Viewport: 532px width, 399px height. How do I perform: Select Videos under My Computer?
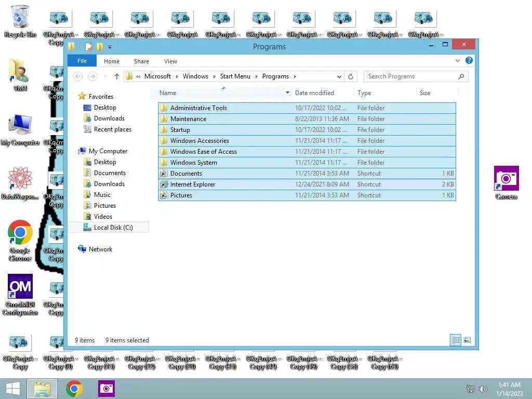[103, 217]
